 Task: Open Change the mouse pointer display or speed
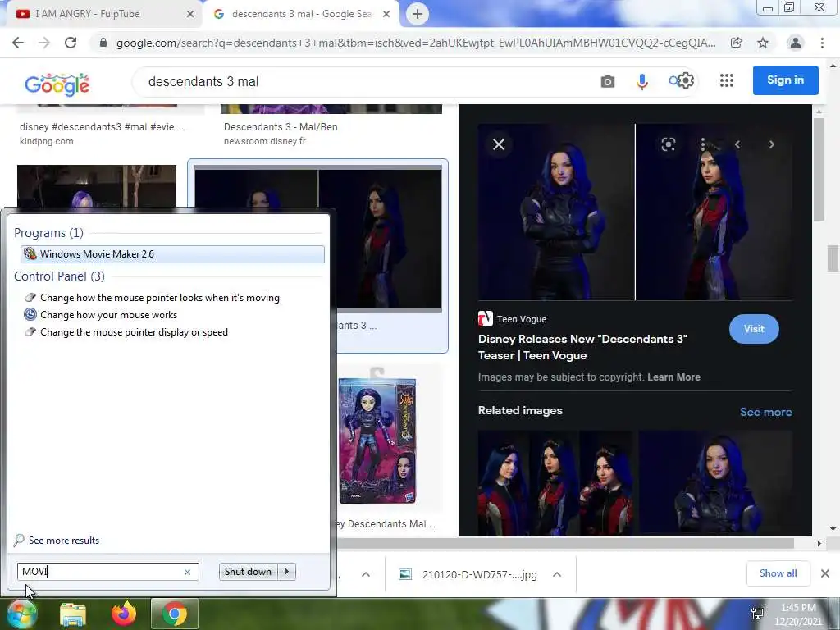click(134, 332)
